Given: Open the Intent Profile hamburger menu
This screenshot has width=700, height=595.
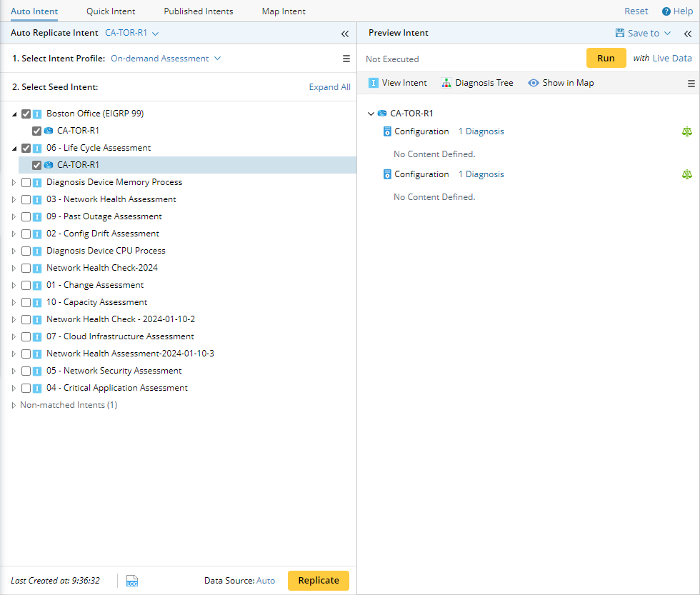Looking at the screenshot, I should [346, 59].
